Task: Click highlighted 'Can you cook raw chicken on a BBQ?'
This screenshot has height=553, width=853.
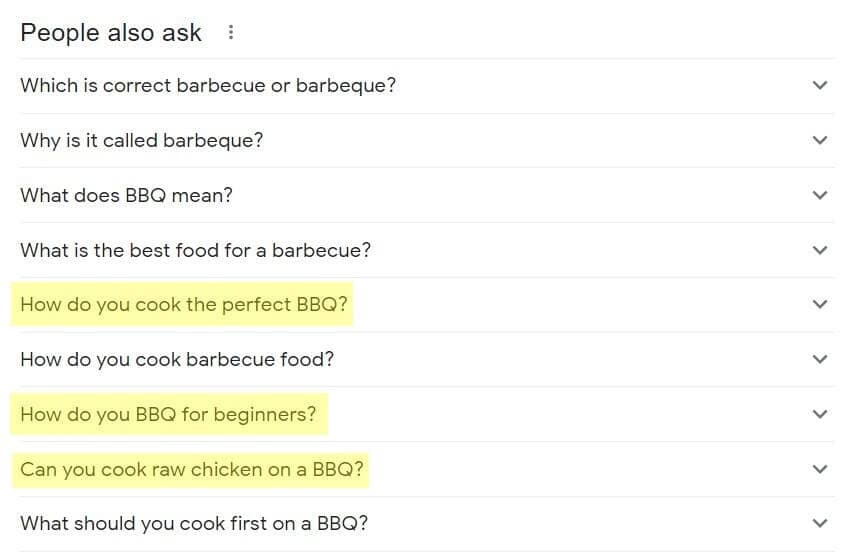Action: [192, 469]
